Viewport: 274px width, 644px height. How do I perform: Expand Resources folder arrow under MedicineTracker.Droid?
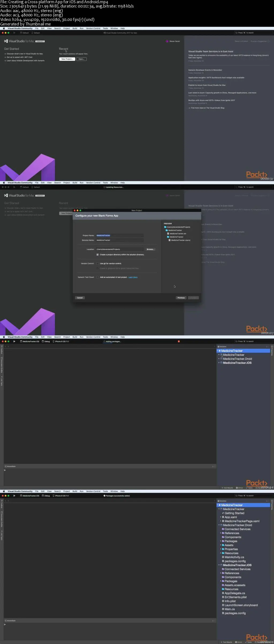[220, 553]
